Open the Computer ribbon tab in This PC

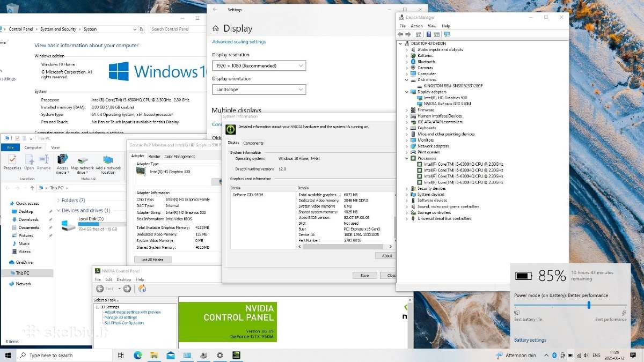click(x=33, y=147)
